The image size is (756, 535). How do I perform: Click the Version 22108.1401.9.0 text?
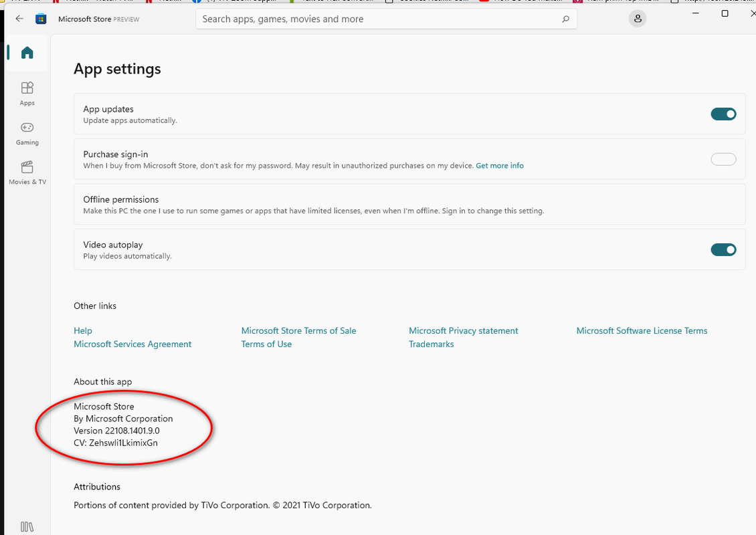coord(116,431)
